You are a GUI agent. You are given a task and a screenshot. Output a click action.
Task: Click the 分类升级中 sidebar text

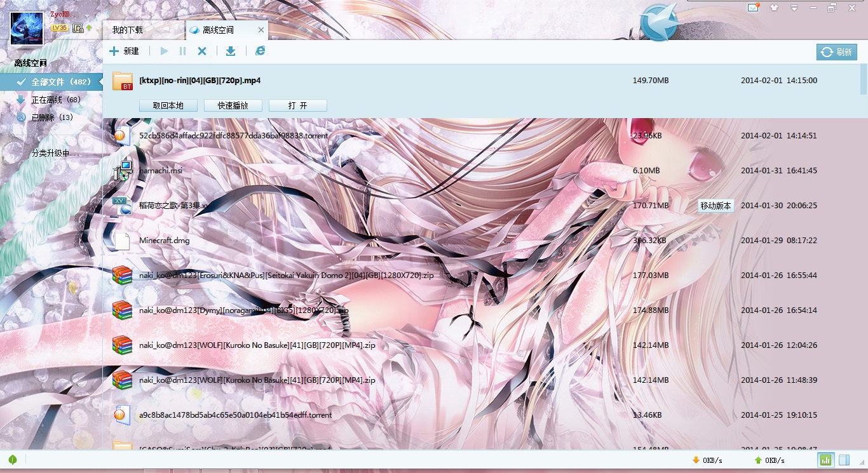coord(56,153)
